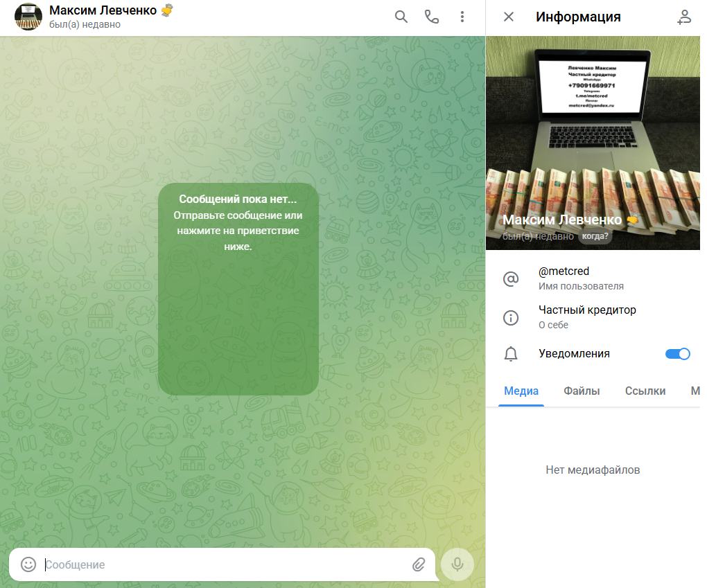Click the paperclip attach file icon

418,564
